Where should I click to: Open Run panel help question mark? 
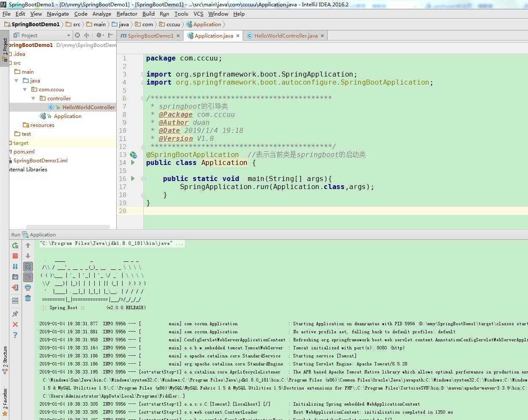click(15, 335)
